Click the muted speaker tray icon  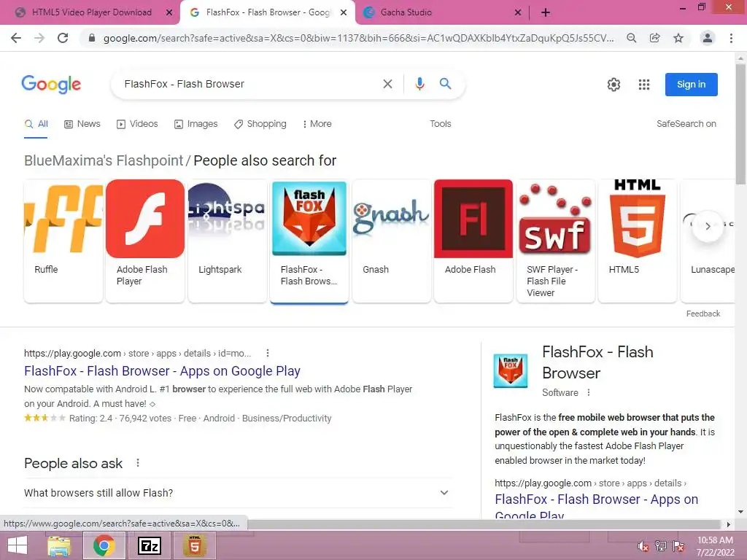(643, 546)
